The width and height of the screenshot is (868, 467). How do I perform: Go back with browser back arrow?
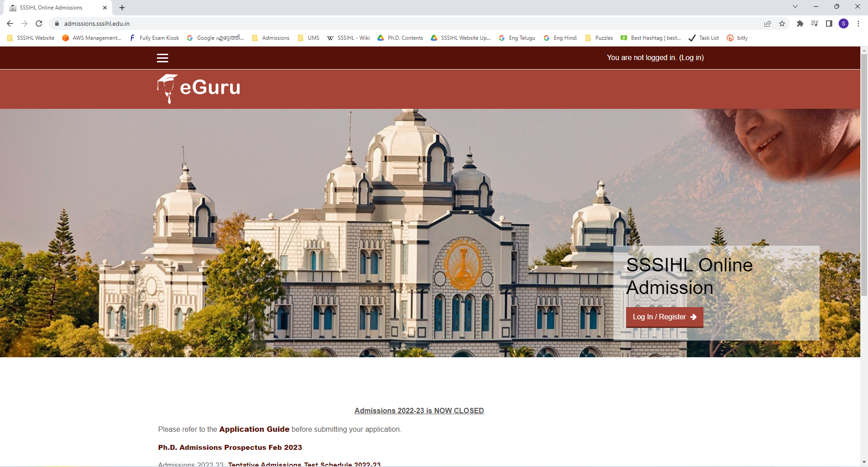click(10, 23)
